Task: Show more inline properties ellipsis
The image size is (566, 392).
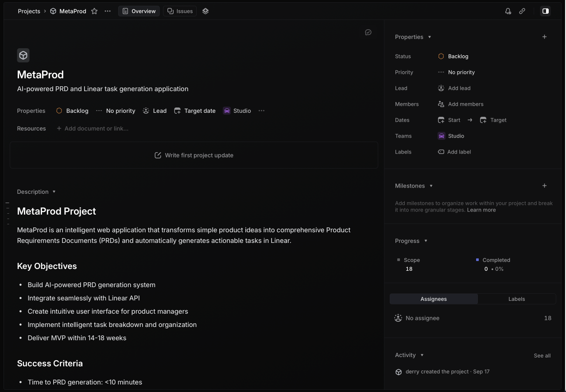Action: [261, 111]
